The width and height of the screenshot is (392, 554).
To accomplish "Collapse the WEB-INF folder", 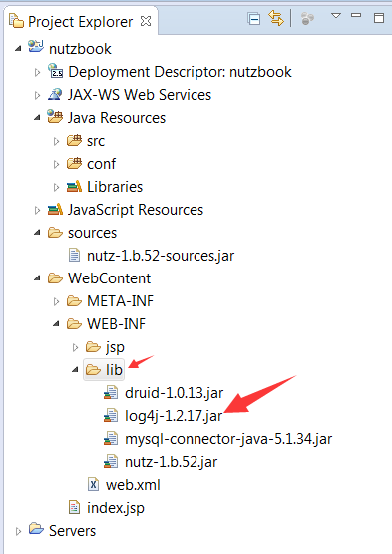I will pos(56,324).
